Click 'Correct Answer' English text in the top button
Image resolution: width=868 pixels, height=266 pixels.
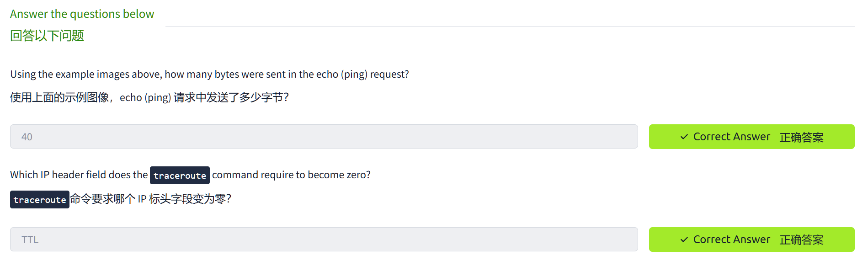pos(731,137)
